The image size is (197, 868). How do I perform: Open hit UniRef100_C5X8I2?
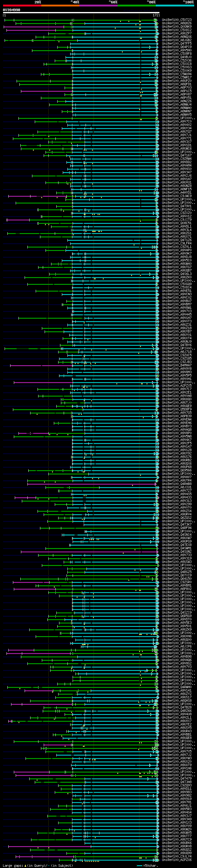click(x=177, y=30)
